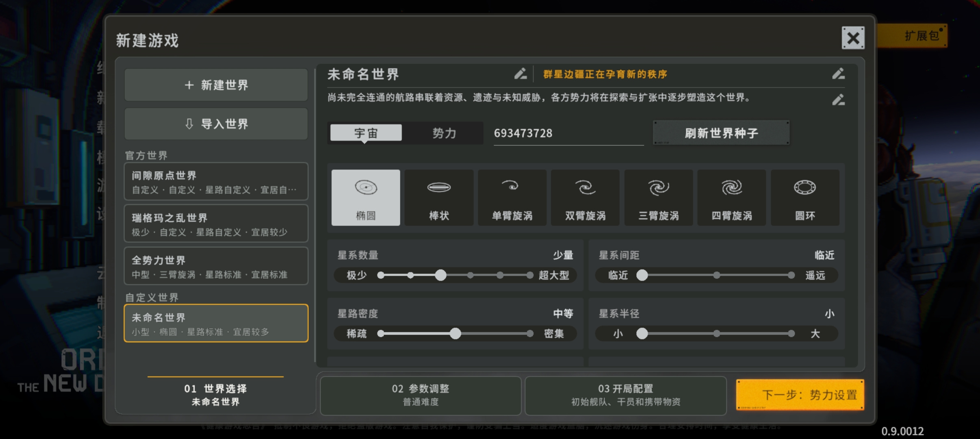Click the 未命名世界 title text
Image resolution: width=980 pixels, height=439 pixels.
click(x=363, y=74)
